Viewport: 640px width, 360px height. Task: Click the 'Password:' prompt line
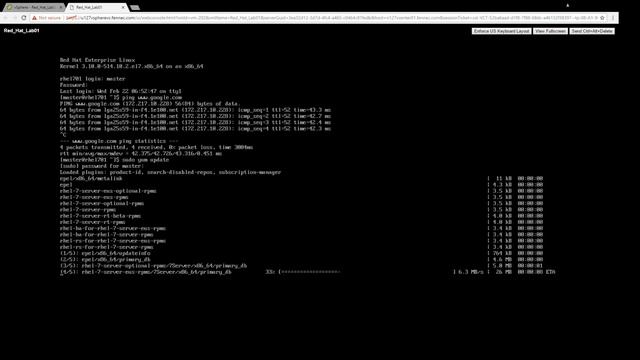pyautogui.click(x=73, y=85)
